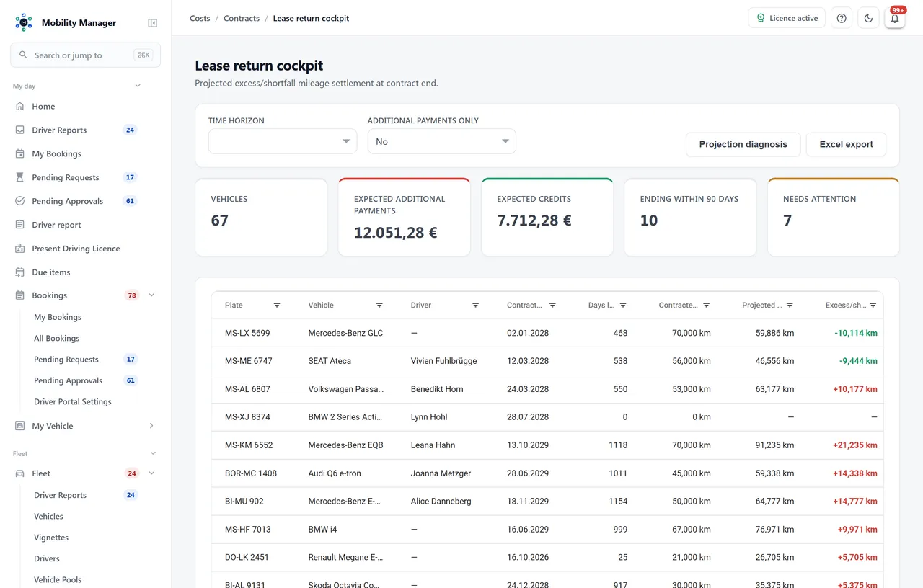Expand the My Vehicle menu chevron
This screenshot has height=588, width=923.
[151, 426]
